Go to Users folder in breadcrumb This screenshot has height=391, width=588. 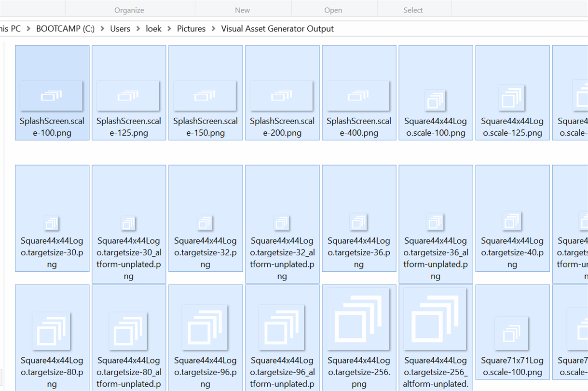(120, 28)
